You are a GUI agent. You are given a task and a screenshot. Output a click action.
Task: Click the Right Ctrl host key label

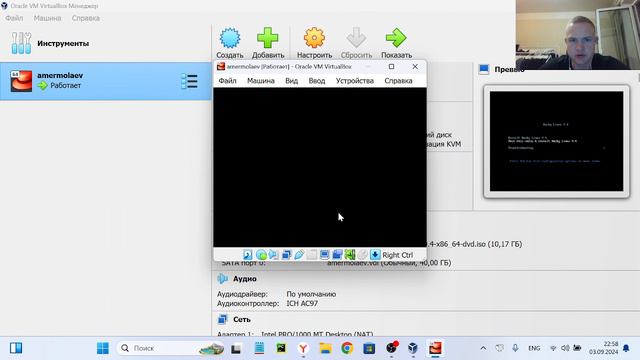tap(398, 255)
